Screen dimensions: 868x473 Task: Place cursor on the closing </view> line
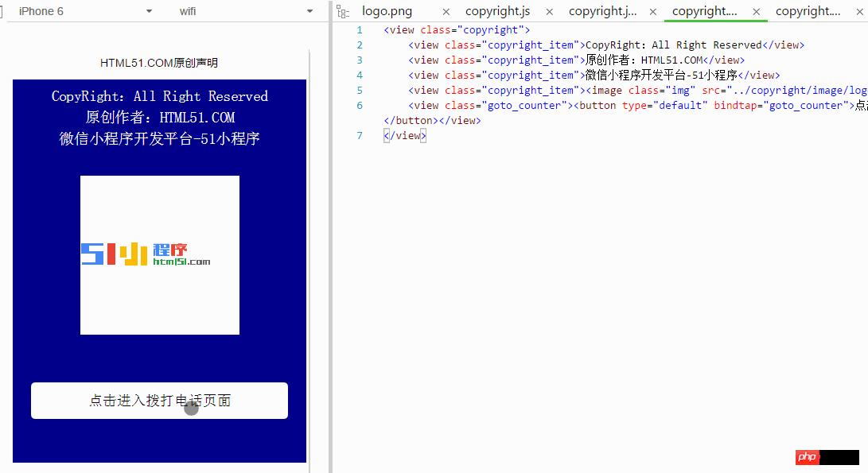(x=405, y=136)
